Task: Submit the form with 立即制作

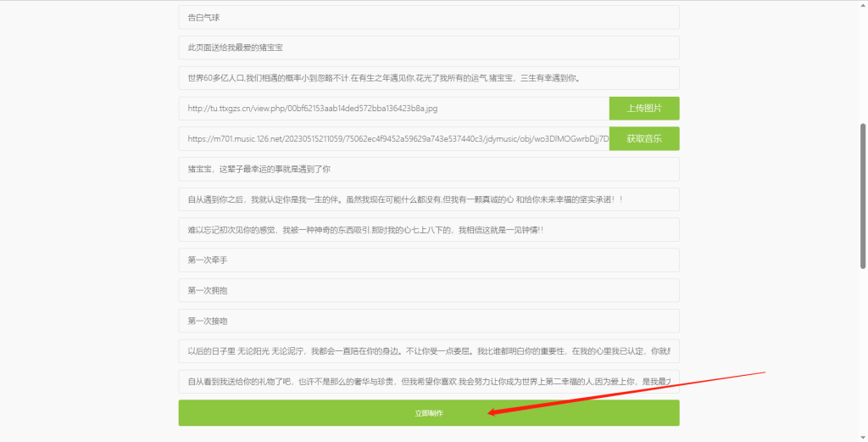Action: click(428, 413)
